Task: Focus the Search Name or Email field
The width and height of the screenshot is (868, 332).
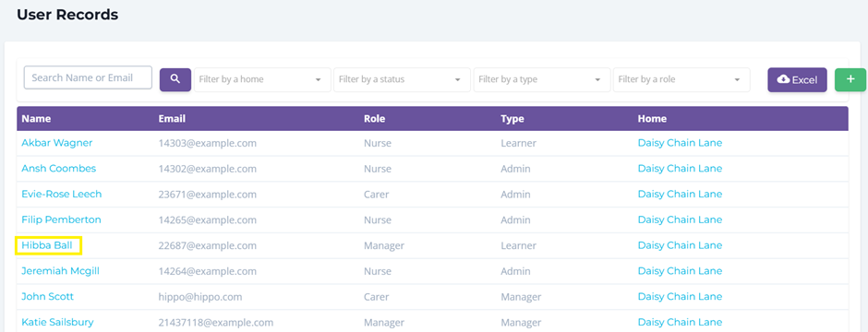Action: [88, 77]
